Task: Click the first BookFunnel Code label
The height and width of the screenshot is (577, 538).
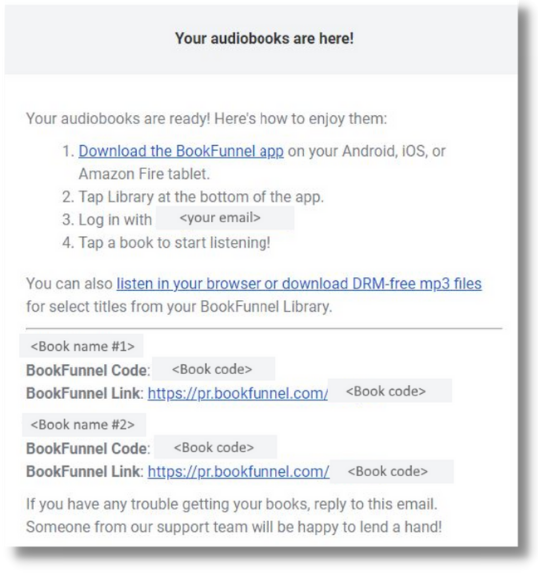Action: (x=88, y=371)
